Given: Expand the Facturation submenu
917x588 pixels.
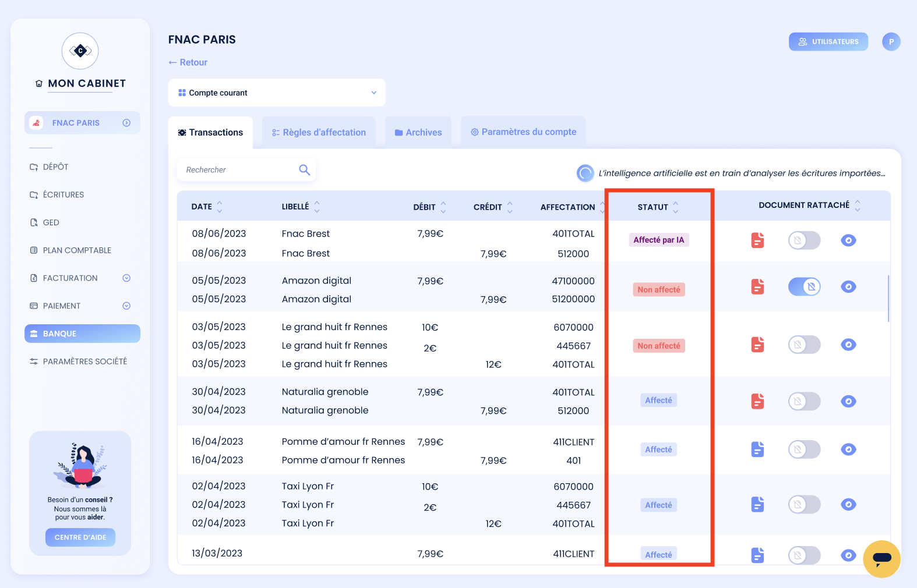Looking at the screenshot, I should 126,278.
